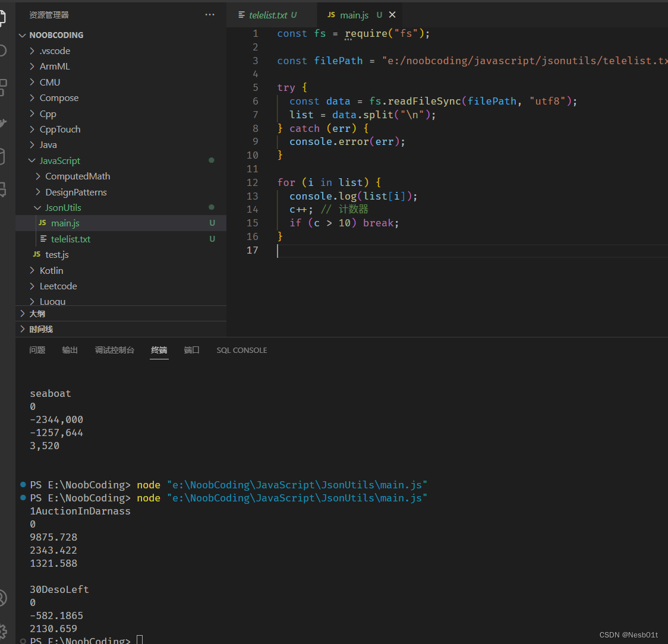Click the filePath string on line 3
Image resolution: width=668 pixels, height=644 pixels.
(x=524, y=61)
